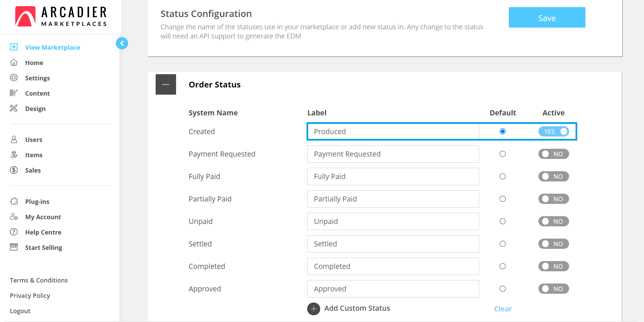
Task: Click the Unpaid label input field
Action: point(393,221)
